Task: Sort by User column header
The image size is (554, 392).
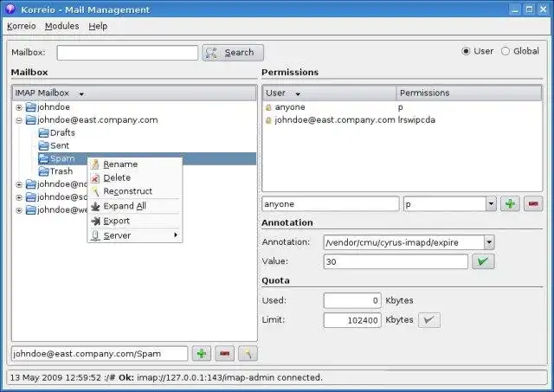Action: tap(329, 93)
